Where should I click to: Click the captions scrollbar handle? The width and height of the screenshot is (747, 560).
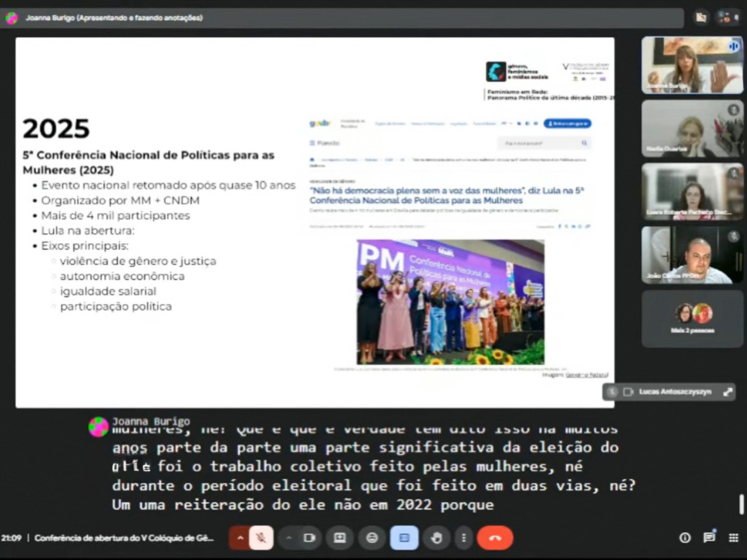pyautogui.click(x=741, y=504)
